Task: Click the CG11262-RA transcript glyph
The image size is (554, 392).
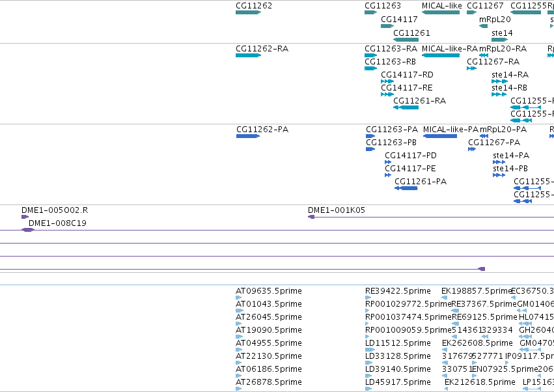Action: (249, 55)
